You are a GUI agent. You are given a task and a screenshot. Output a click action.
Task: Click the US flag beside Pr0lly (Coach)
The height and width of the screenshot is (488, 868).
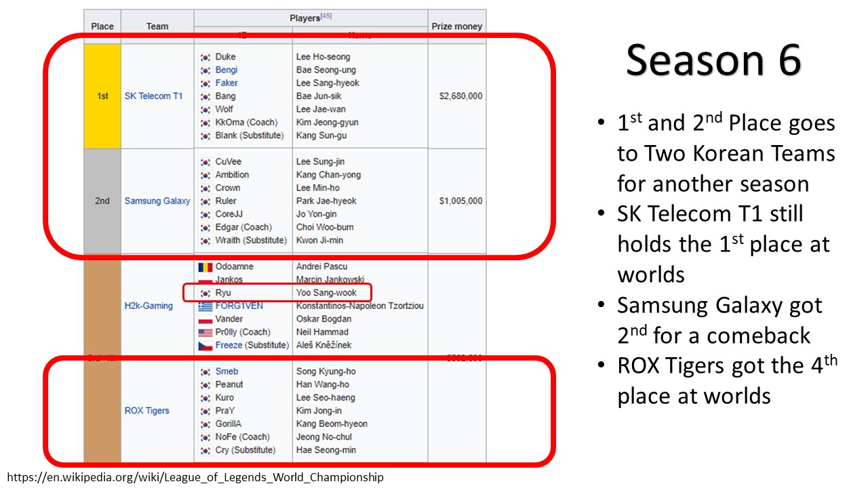(205, 333)
